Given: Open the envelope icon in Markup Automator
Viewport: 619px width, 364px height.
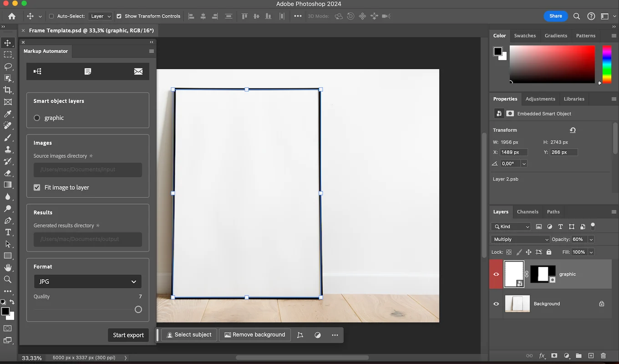Looking at the screenshot, I should (x=138, y=71).
